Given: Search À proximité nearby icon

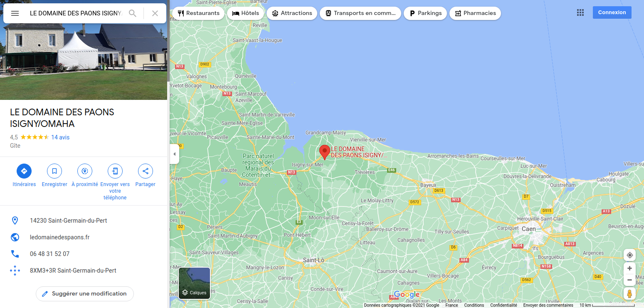Looking at the screenshot, I should [85, 171].
